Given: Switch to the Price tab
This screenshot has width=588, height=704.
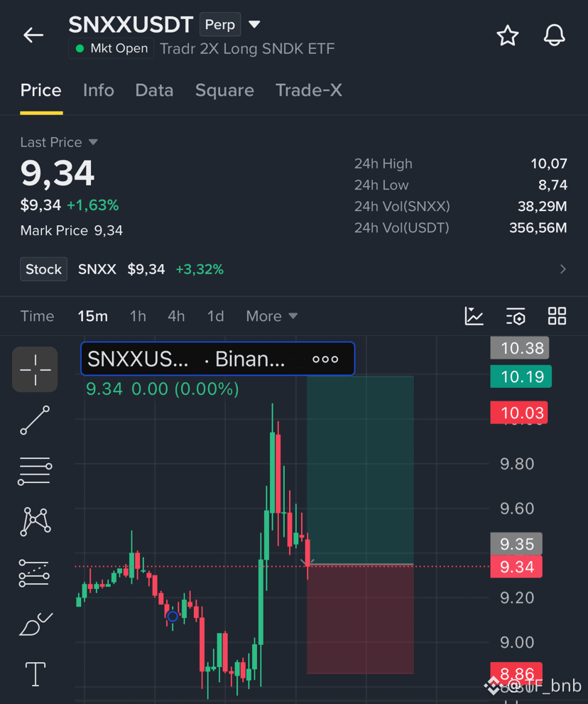Looking at the screenshot, I should [x=41, y=90].
